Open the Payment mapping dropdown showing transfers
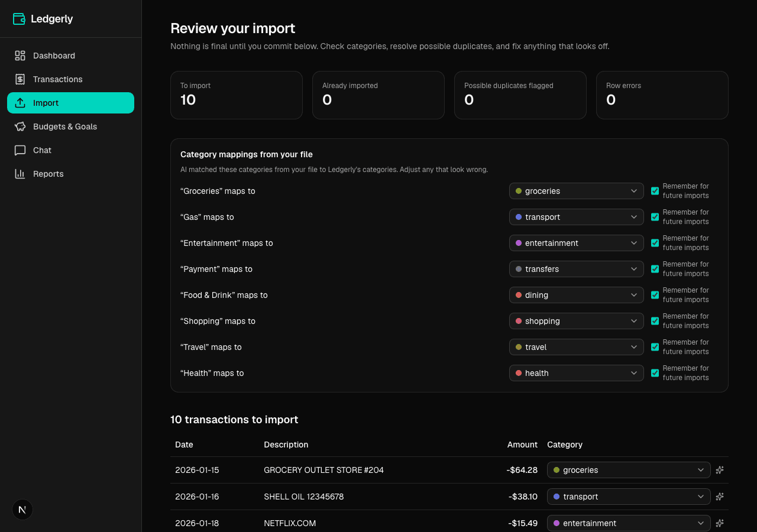757x532 pixels. [x=577, y=269]
